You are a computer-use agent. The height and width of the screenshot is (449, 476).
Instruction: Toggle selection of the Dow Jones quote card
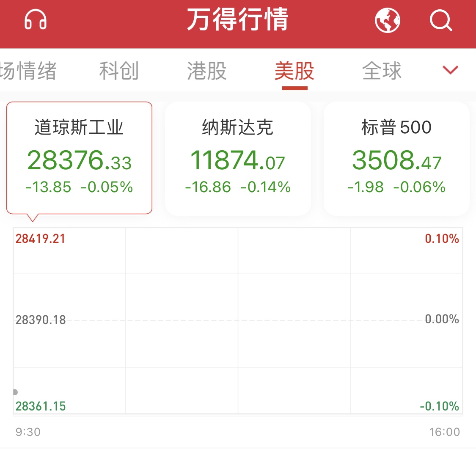click(79, 157)
